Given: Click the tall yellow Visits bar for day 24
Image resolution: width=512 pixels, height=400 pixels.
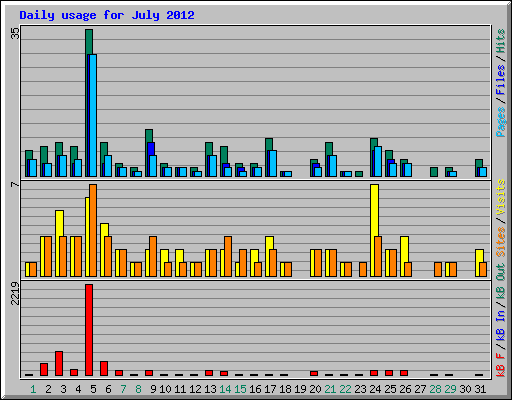Looking at the screenshot, I should (374, 210).
